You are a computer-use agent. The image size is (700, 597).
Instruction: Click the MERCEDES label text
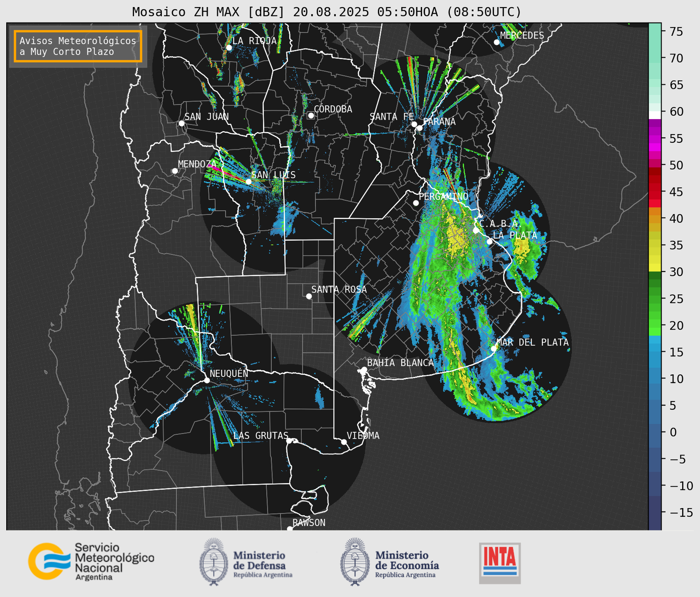point(522,36)
